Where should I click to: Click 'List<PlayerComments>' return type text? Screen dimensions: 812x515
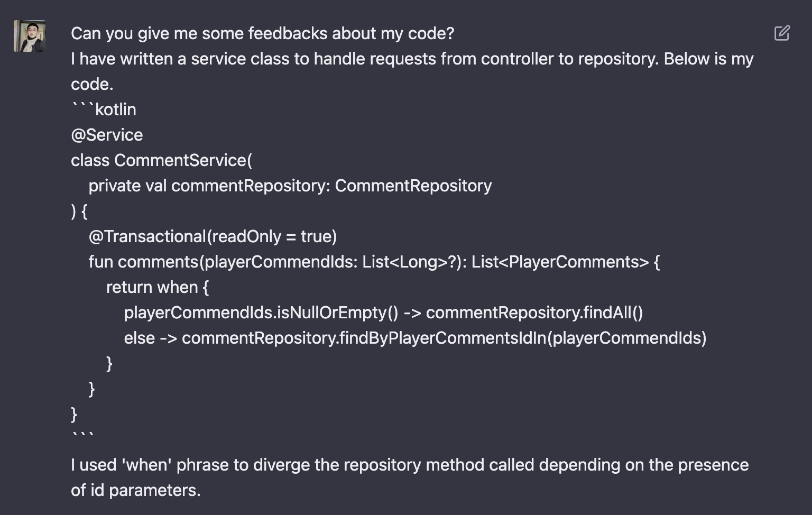tap(560, 262)
